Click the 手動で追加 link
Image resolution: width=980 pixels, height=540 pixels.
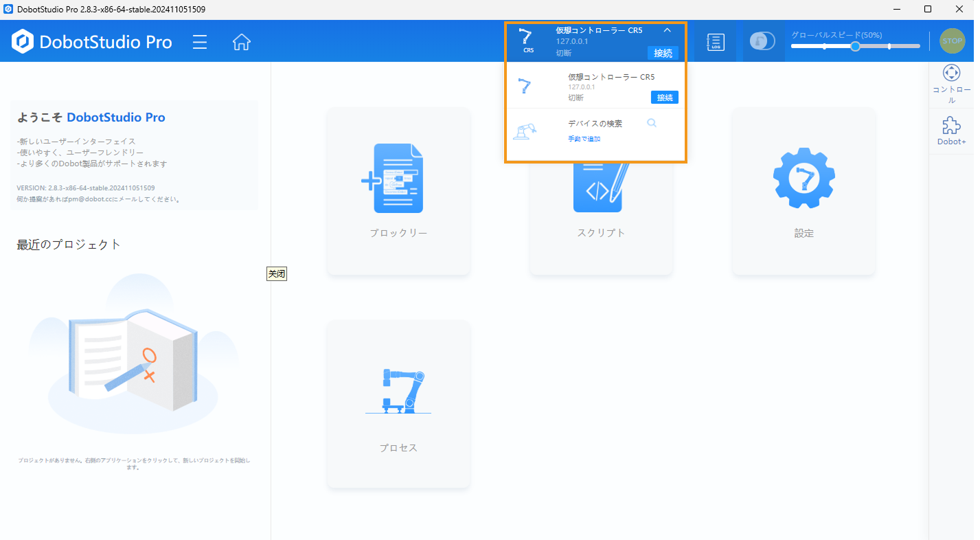point(584,139)
